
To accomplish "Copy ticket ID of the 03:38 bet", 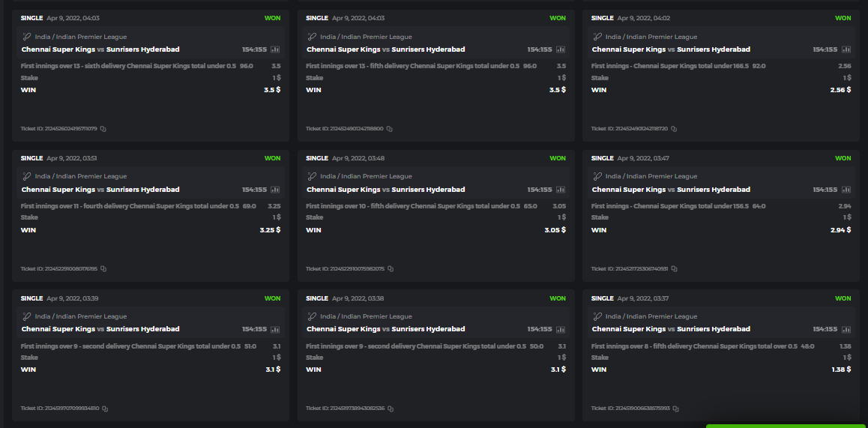I will tap(391, 409).
